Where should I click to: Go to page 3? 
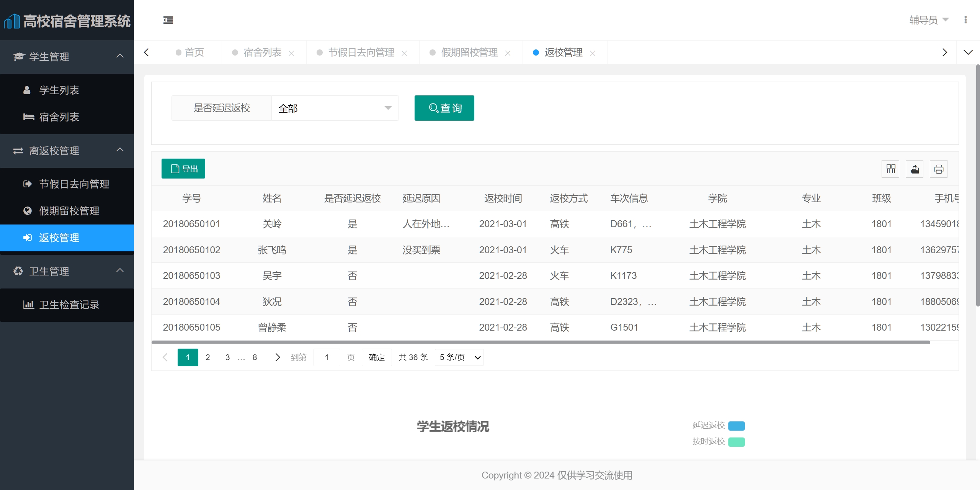pyautogui.click(x=227, y=357)
